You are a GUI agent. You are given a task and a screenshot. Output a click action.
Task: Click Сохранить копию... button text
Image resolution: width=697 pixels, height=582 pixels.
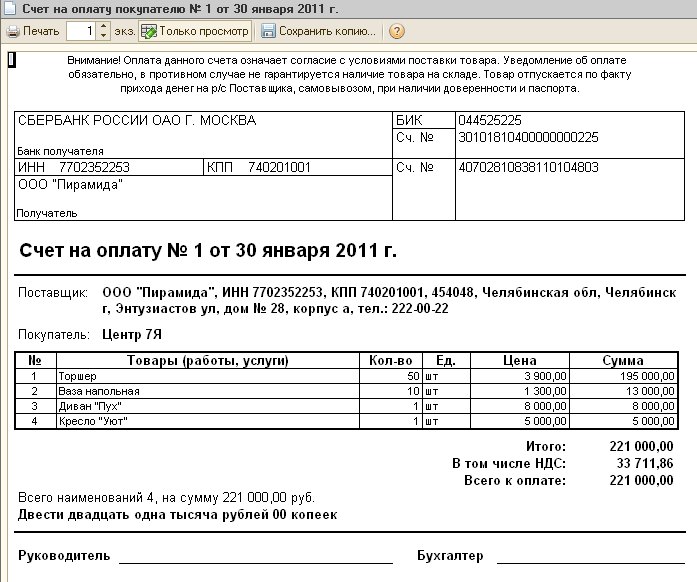coord(327,31)
